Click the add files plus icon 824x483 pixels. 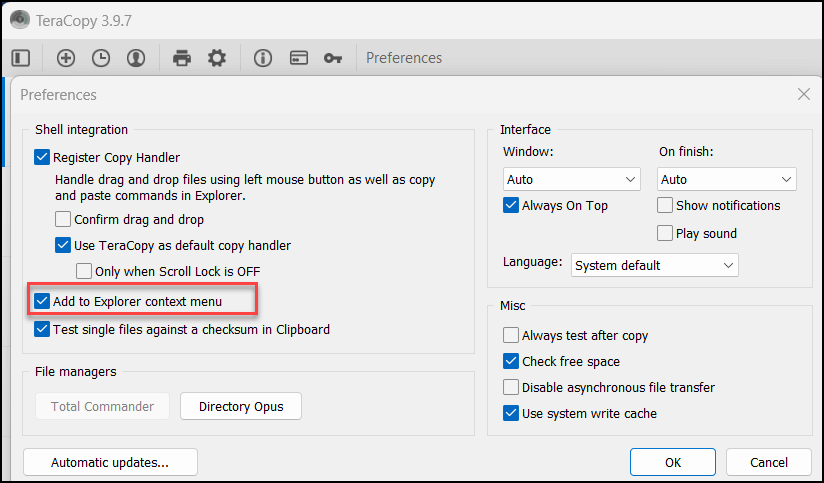(66, 58)
